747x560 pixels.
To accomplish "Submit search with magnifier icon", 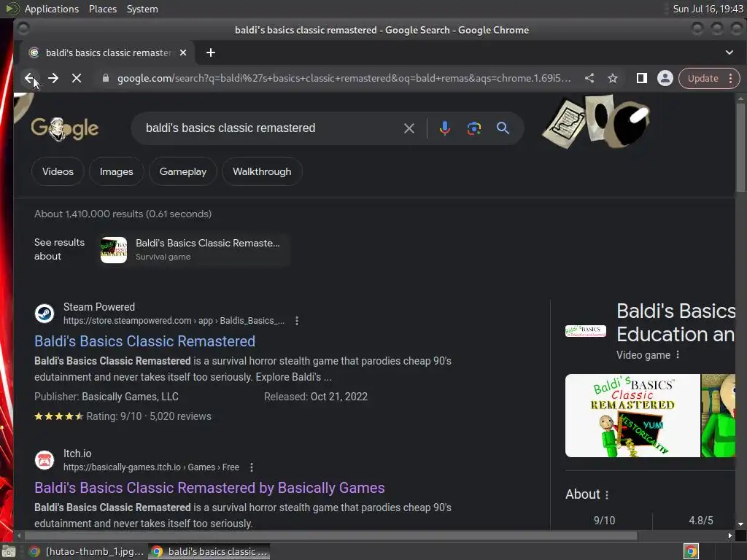I will (x=503, y=128).
